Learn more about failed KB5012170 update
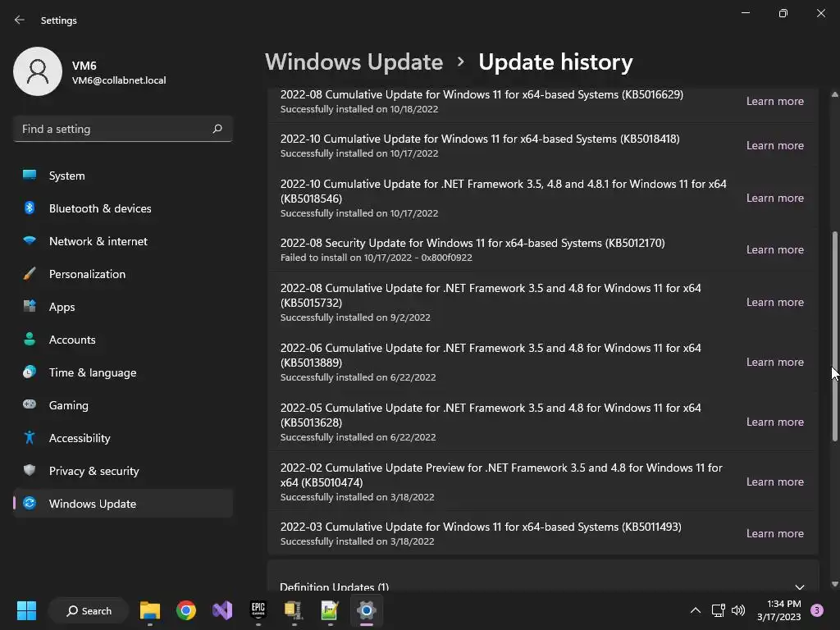The height and width of the screenshot is (630, 840). click(x=774, y=249)
